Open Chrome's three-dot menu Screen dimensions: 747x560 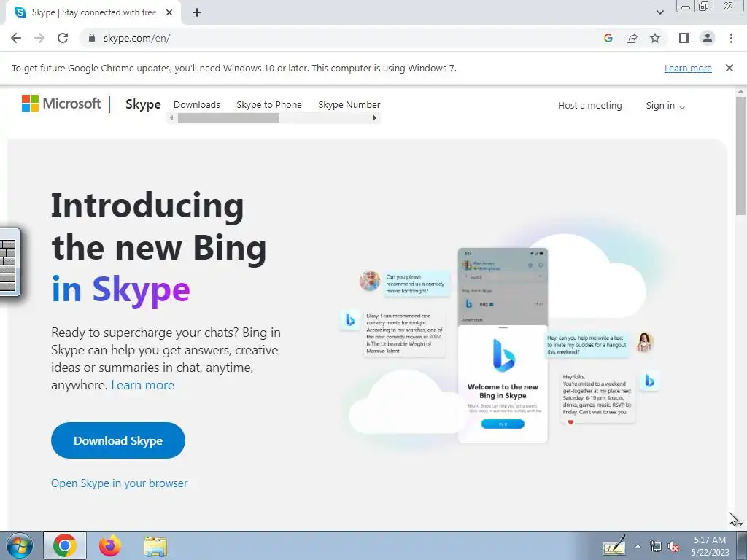(731, 38)
